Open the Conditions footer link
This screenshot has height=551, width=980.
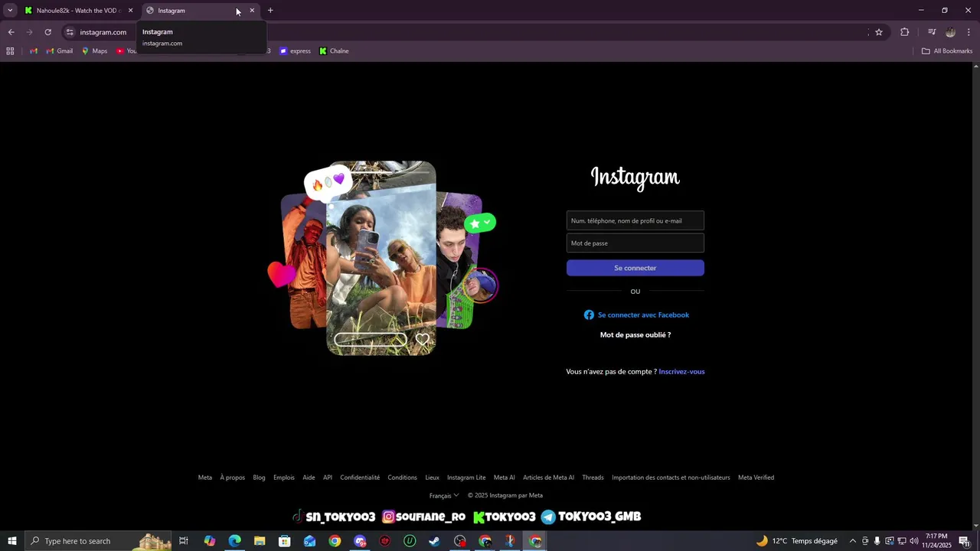[402, 478]
